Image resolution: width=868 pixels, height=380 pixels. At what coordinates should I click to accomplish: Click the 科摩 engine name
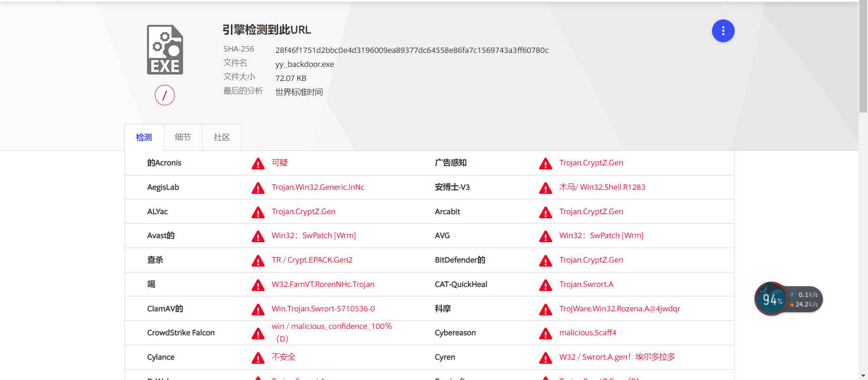[443, 309]
